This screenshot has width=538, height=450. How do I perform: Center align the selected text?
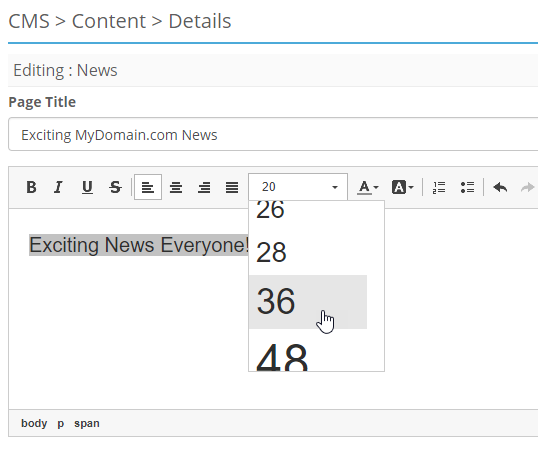[x=176, y=187]
